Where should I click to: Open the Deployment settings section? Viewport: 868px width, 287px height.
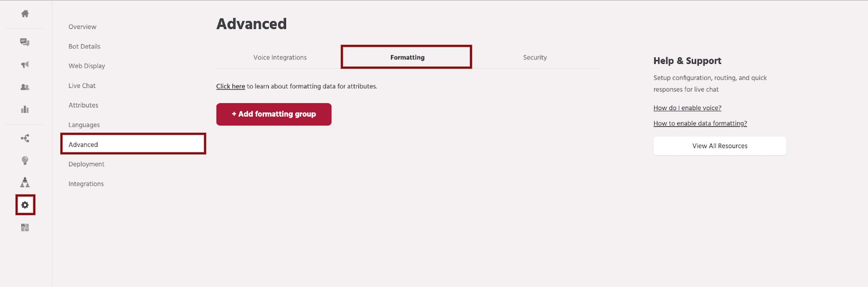pyautogui.click(x=86, y=164)
